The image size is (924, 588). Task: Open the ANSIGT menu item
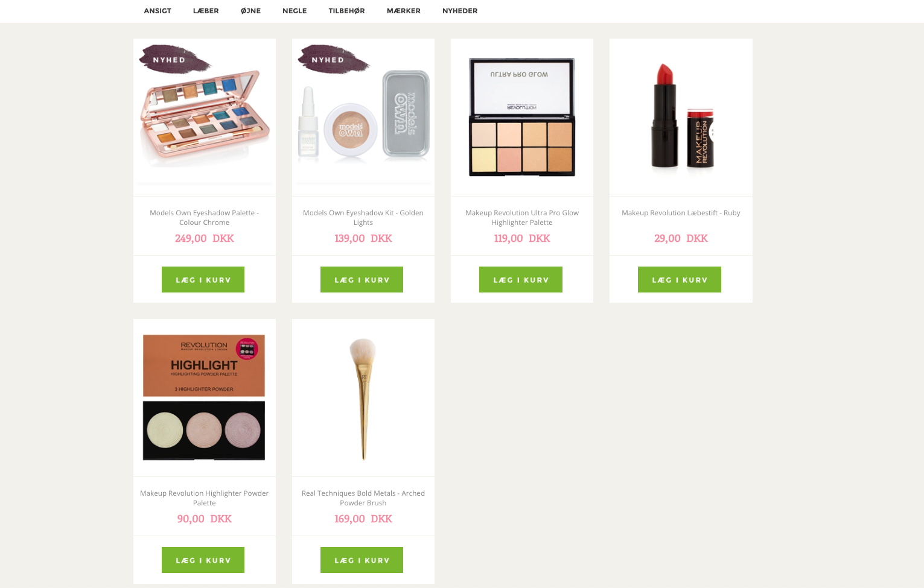tap(158, 11)
